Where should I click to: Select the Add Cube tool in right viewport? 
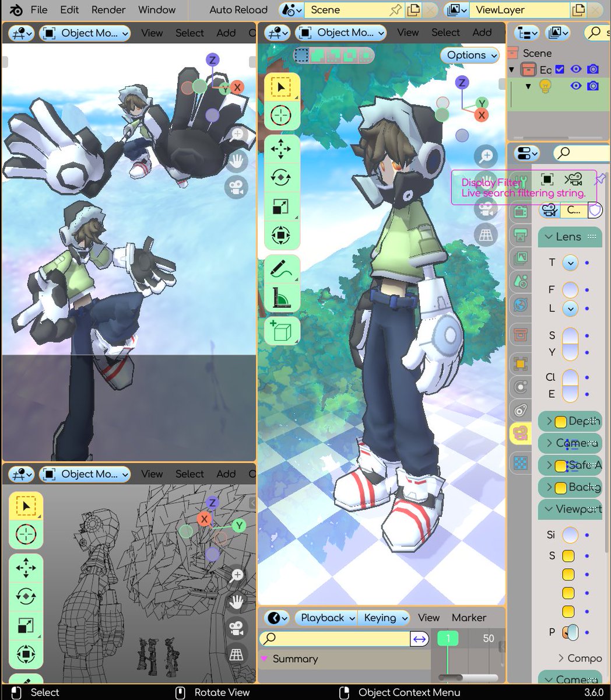tap(282, 331)
